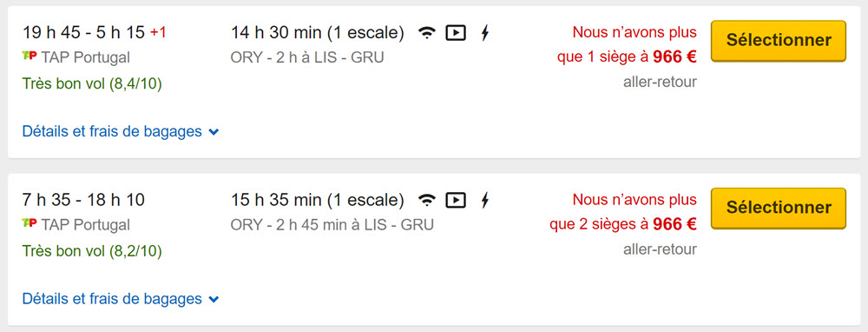Click ORY - 2 h à LIS - GRU route
868x332 pixels.
[x=307, y=57]
